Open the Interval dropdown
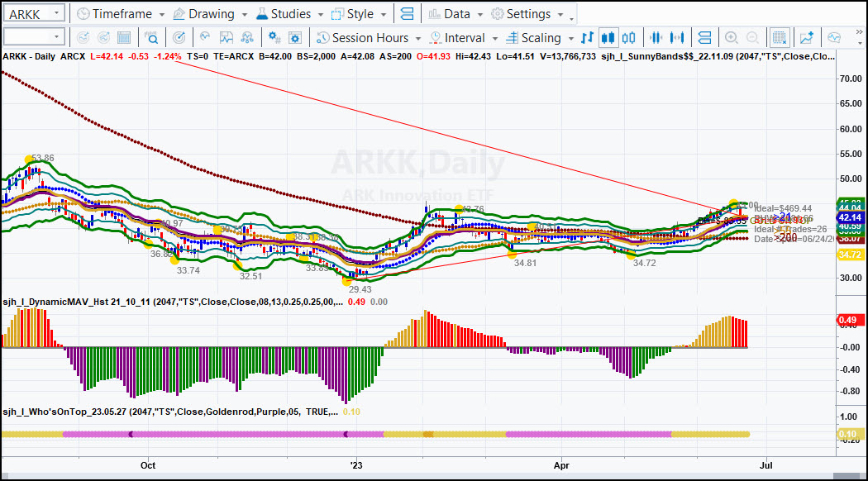Viewport: 868px width, 481px height. (x=464, y=38)
